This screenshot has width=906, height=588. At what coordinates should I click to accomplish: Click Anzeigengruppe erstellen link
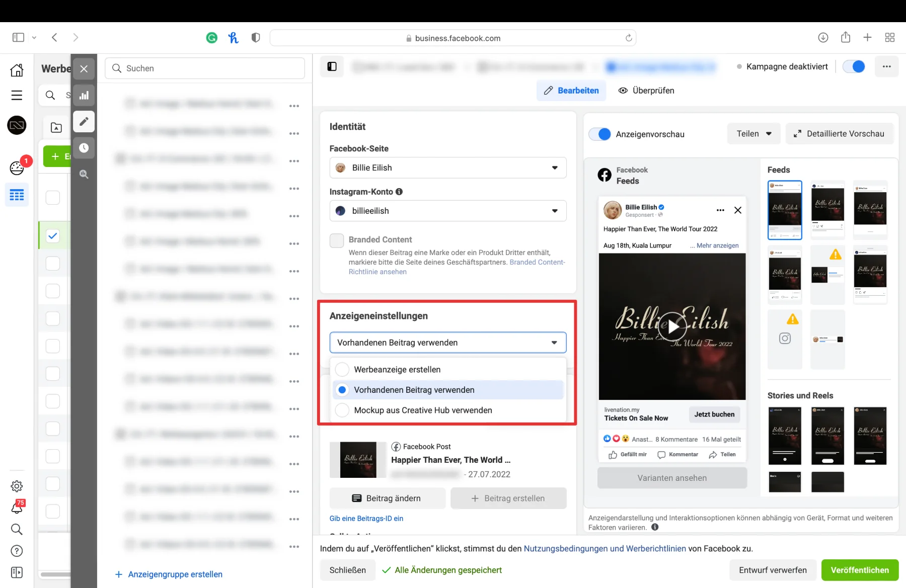[169, 574]
